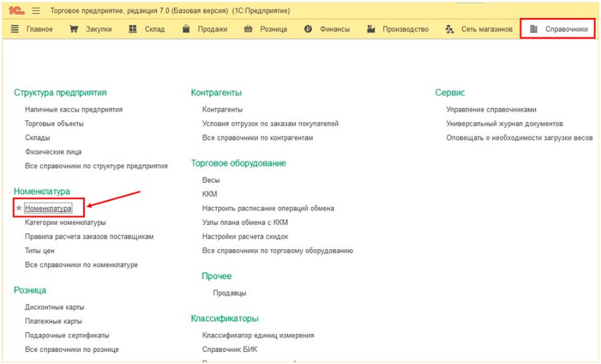The image size is (601, 364).
Task: Open Категории номенклатуры
Action: pyautogui.click(x=65, y=222)
